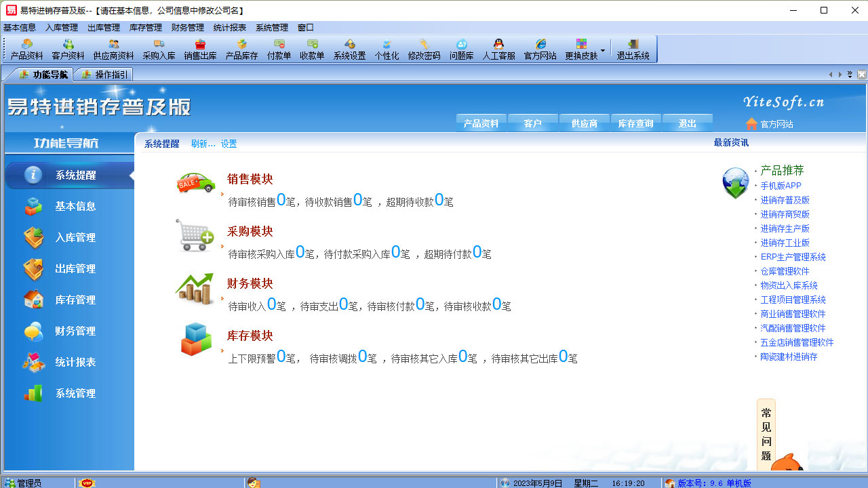Launch 销售出库 from toolbar

click(x=201, y=49)
